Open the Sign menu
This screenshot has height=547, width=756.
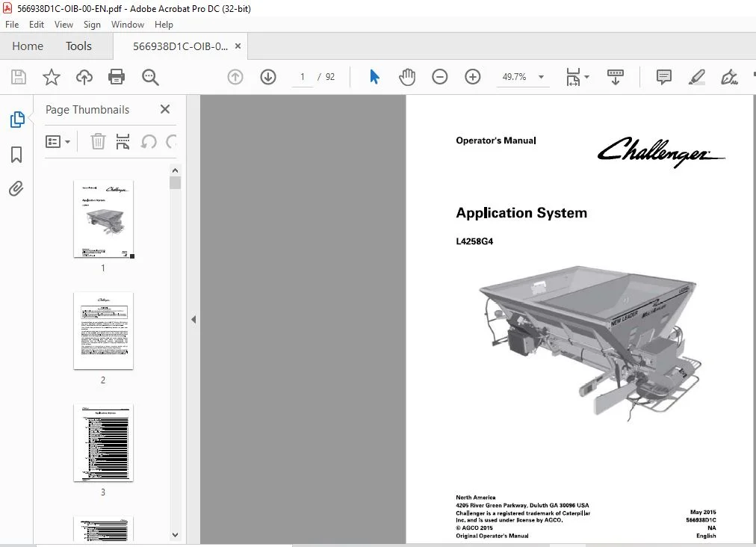tap(92, 25)
